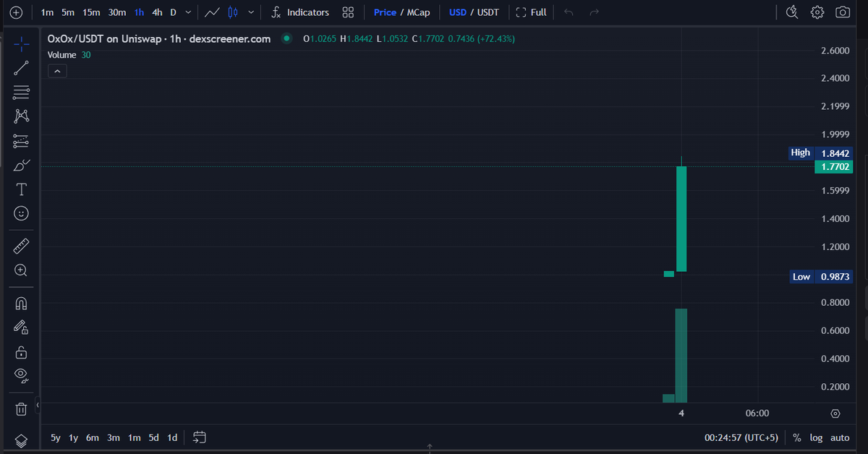Enter Full screen mode
This screenshot has height=454, width=868.
click(x=531, y=12)
